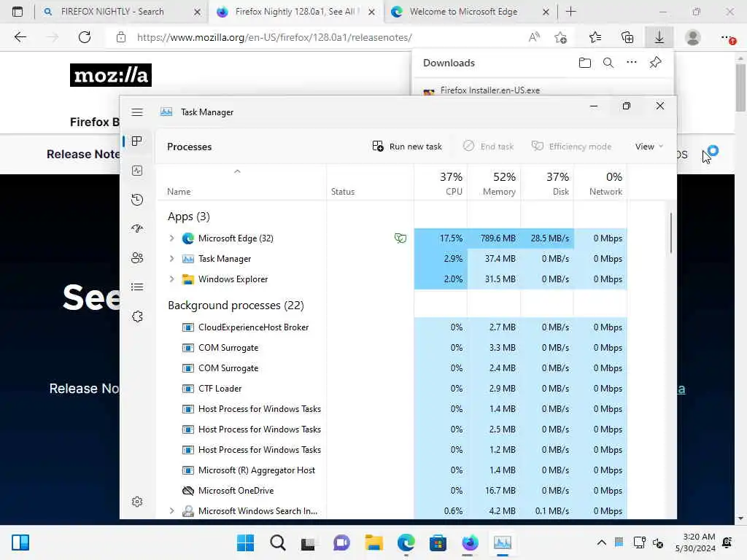Open Edge profile avatar
The height and width of the screenshot is (560, 747).
(x=693, y=37)
